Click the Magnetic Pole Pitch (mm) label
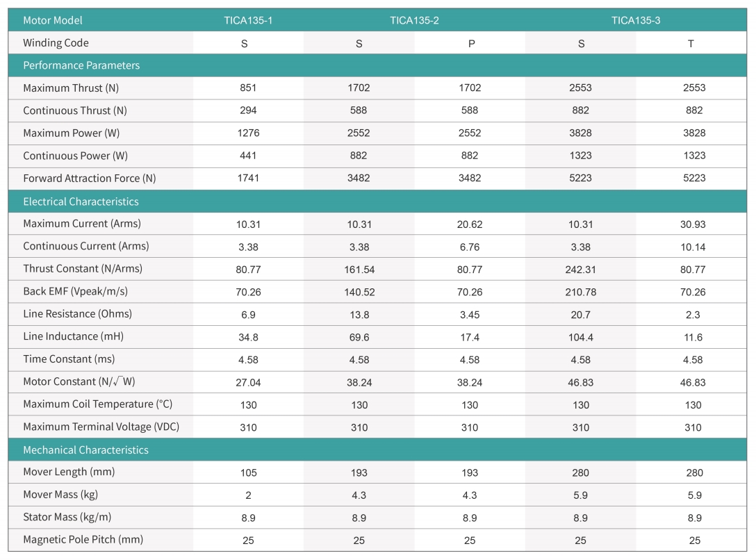Screen dimensions: 756x560 pyautogui.click(x=83, y=539)
